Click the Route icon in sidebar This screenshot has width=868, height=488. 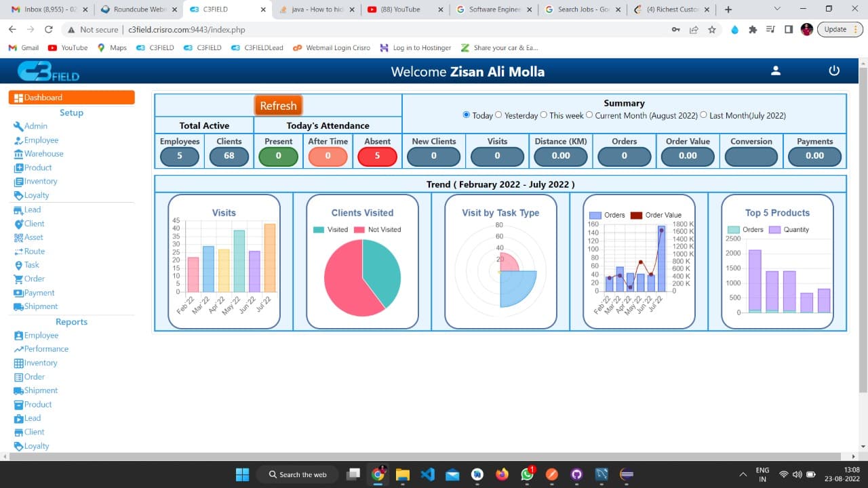[x=18, y=251]
